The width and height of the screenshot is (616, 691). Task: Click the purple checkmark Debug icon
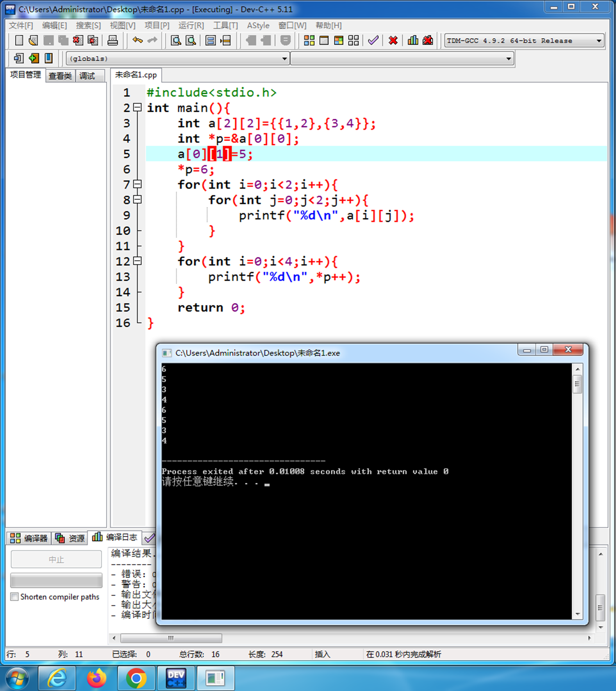(373, 40)
